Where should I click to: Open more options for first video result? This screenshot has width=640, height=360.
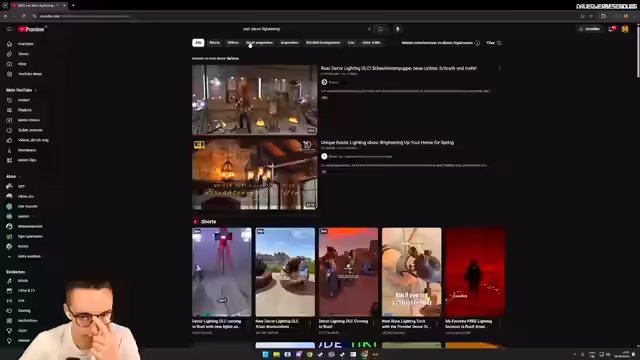coord(499,69)
